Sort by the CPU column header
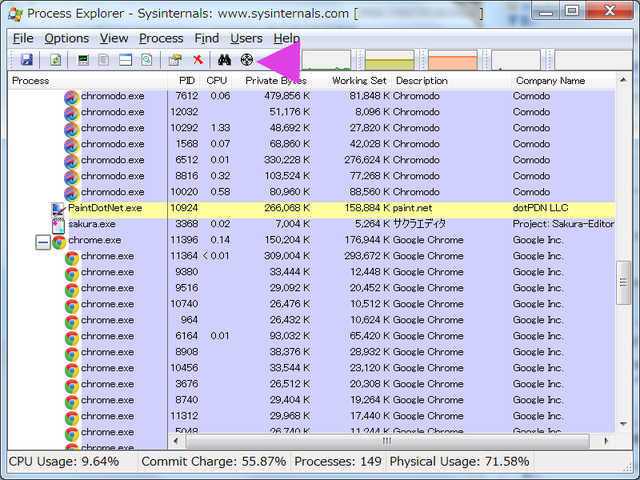640x480 pixels. point(216,81)
